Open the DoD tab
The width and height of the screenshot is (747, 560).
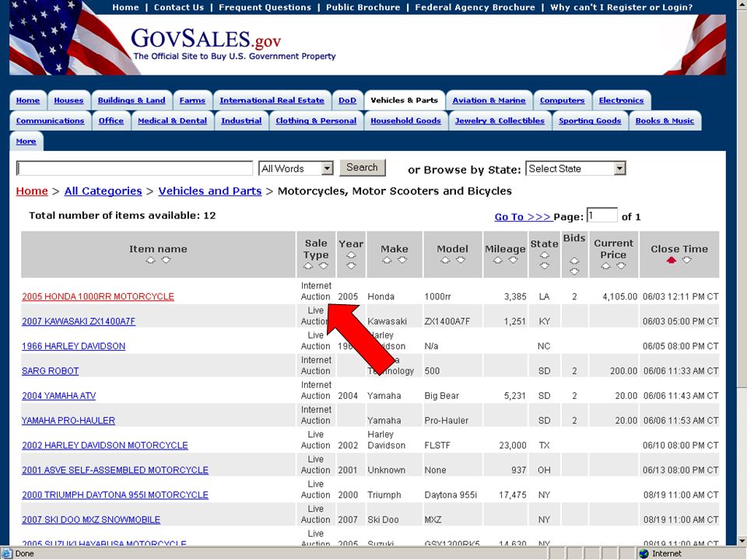coord(347,100)
